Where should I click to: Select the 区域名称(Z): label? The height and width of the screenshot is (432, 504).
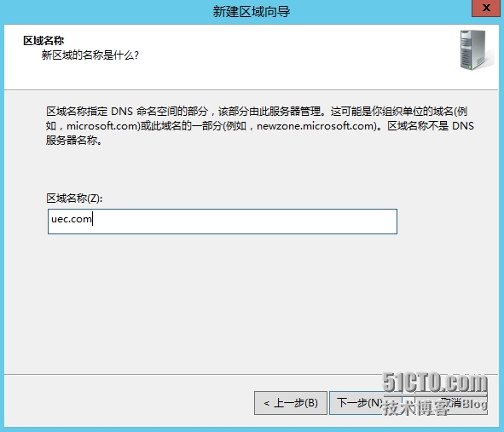(74, 199)
